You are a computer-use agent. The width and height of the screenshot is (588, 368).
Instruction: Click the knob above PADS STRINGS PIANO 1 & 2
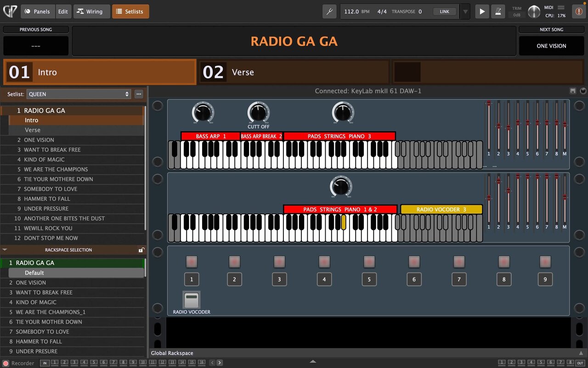[341, 186]
